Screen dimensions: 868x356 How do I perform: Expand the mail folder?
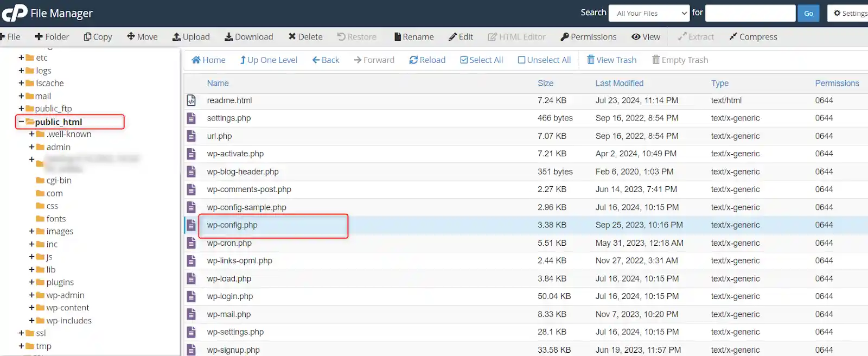pos(22,96)
